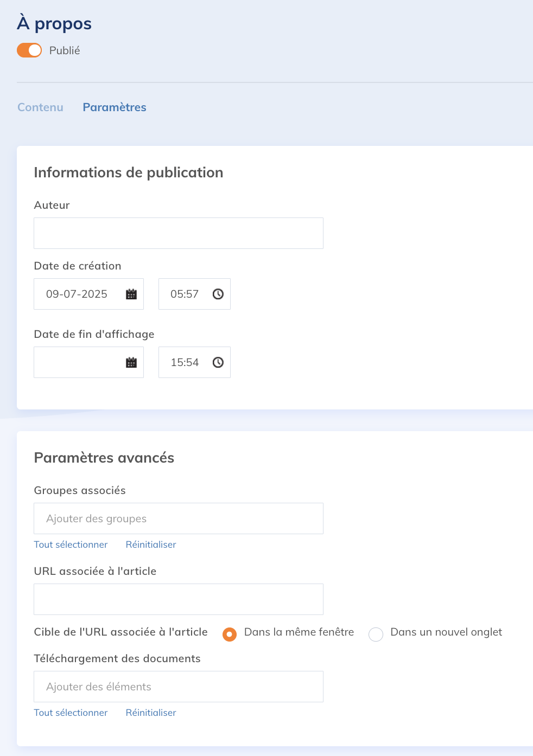Toggle the Publié switch off
The height and width of the screenshot is (756, 533).
pyautogui.click(x=29, y=50)
